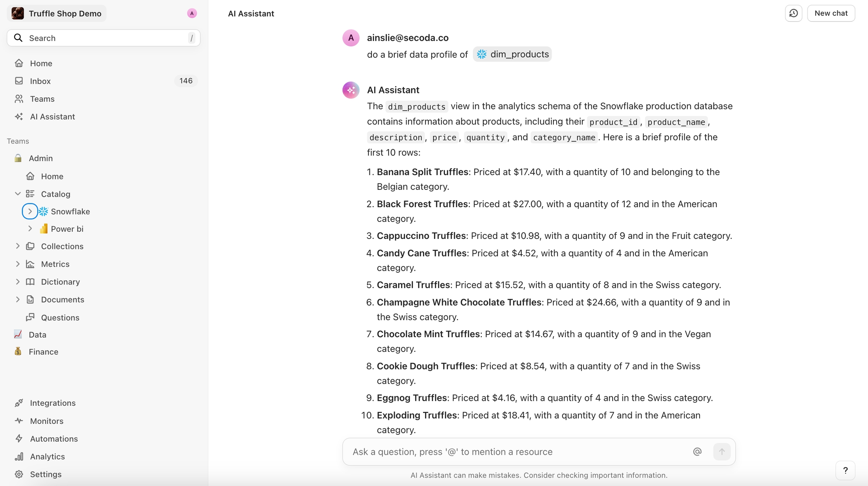The image size is (868, 486).
Task: Start a New chat
Action: 831,14
